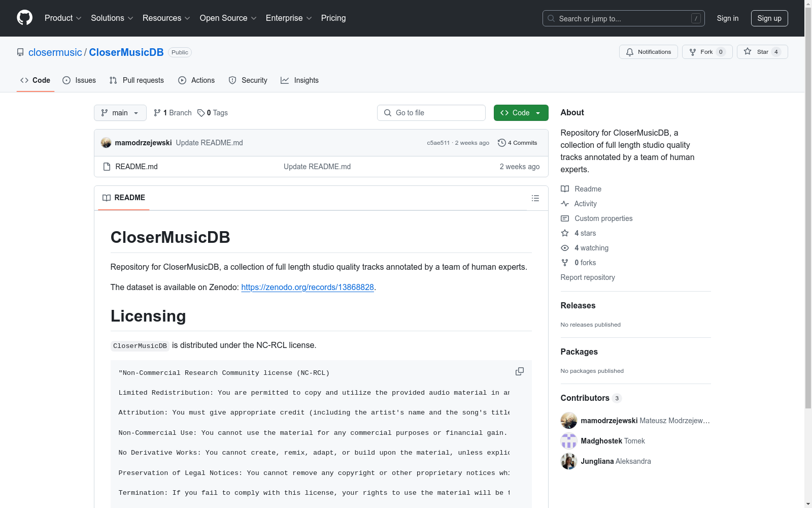Image resolution: width=812 pixels, height=508 pixels.
Task: Open the README outline icon
Action: tap(535, 198)
